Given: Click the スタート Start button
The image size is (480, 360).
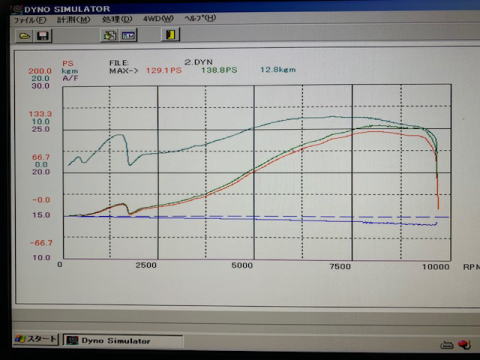Looking at the screenshot, I should point(36,339).
